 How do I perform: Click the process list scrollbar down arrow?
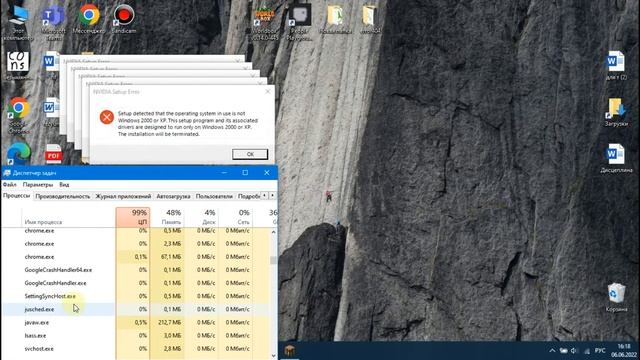click(x=273, y=356)
